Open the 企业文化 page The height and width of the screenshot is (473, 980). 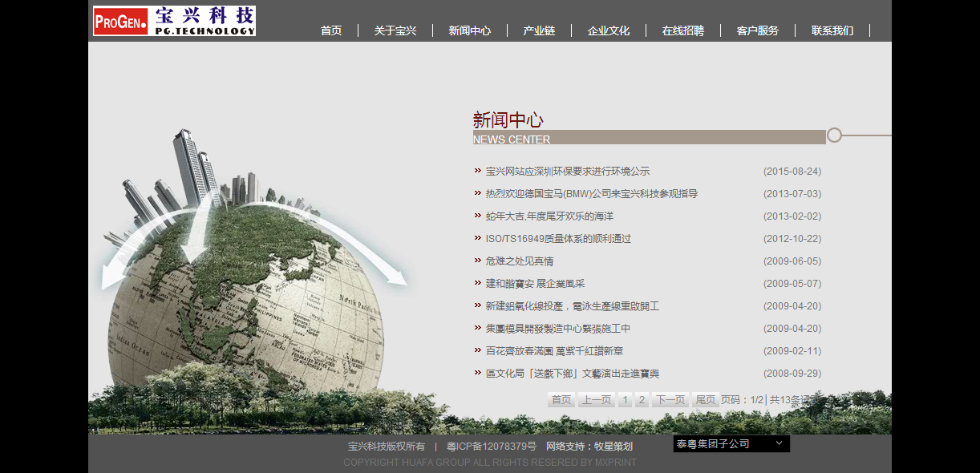609,30
